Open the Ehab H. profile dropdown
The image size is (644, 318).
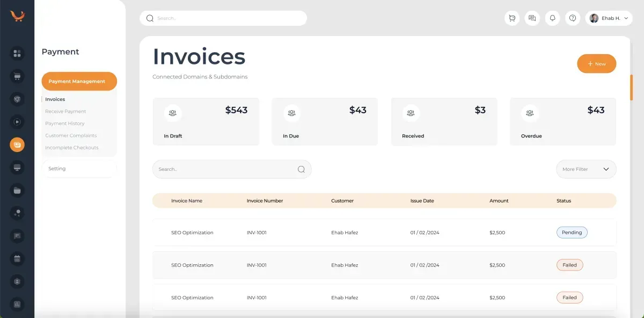(609, 18)
